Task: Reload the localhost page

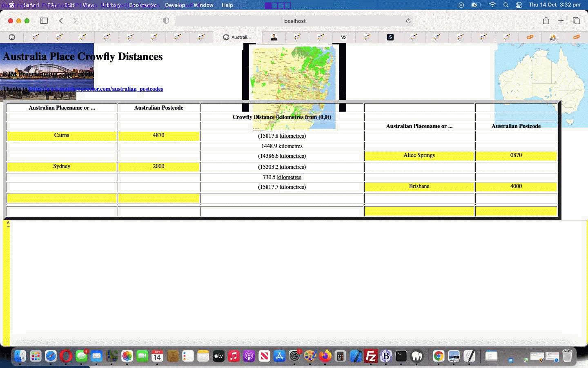Action: [408, 21]
